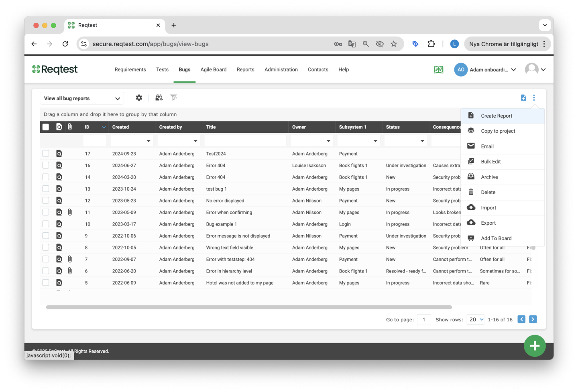Toggle the three-dot actions menu
Image resolution: width=578 pixels, height=392 pixels.
[534, 98]
